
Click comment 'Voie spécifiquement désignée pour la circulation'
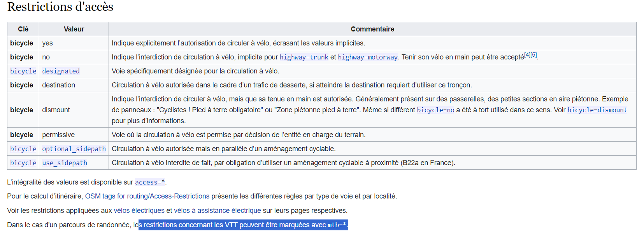(195, 71)
